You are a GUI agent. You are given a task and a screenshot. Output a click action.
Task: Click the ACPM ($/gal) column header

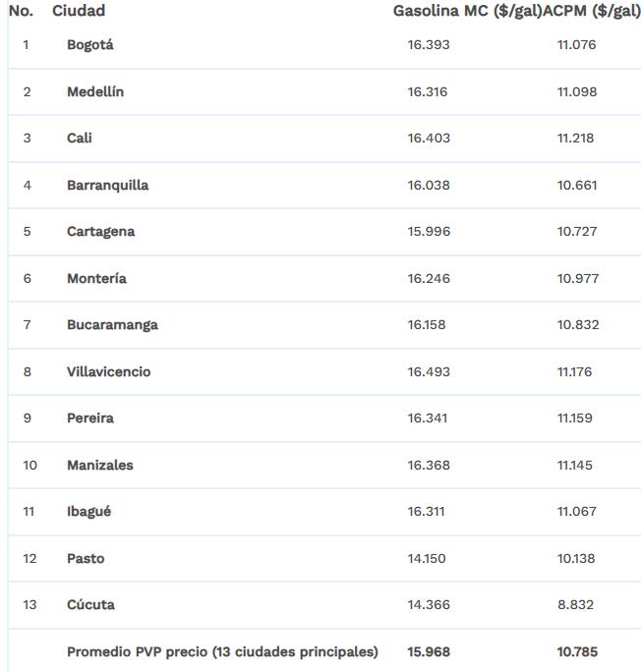click(592, 11)
